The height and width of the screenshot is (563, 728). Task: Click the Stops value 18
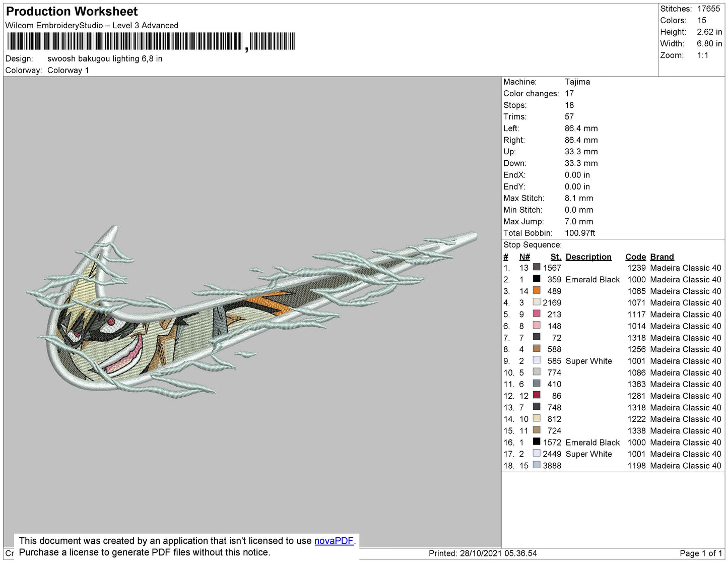(x=569, y=105)
